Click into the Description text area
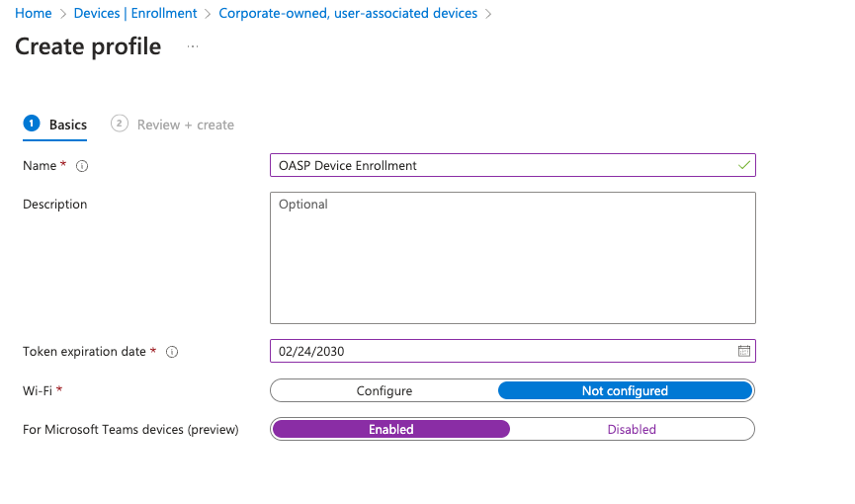Viewport: 855px width, 504px height. pyautogui.click(x=512, y=257)
